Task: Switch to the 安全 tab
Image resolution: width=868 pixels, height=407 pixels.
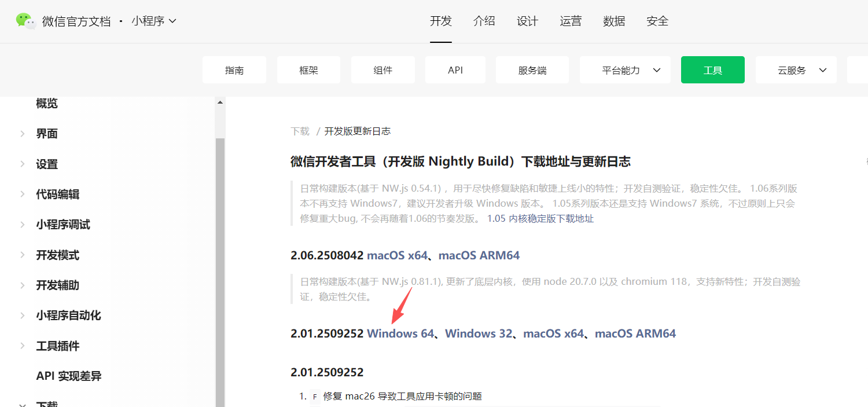Action: (657, 21)
